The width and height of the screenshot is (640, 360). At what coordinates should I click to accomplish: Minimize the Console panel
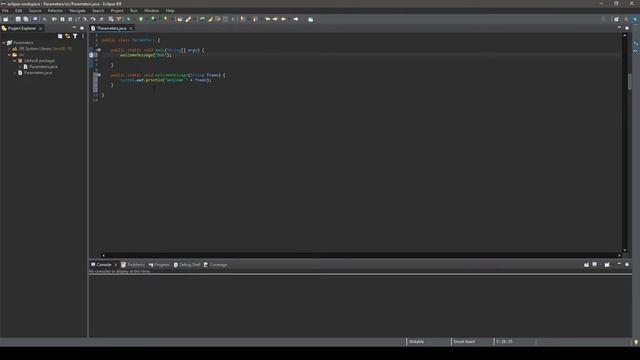tap(619, 264)
